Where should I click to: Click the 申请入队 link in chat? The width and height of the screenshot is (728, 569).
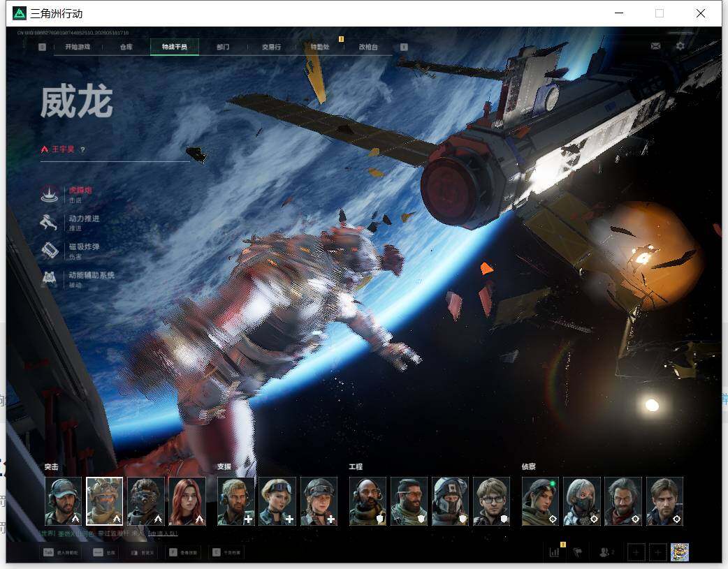pyautogui.click(x=163, y=534)
